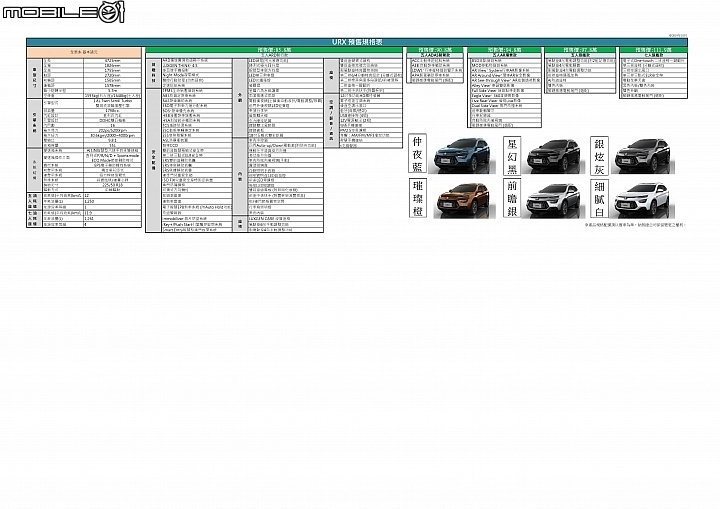Viewport: 720px width, 509px height.
Task: Click the AR See-through View row
Action: (x=505, y=80)
